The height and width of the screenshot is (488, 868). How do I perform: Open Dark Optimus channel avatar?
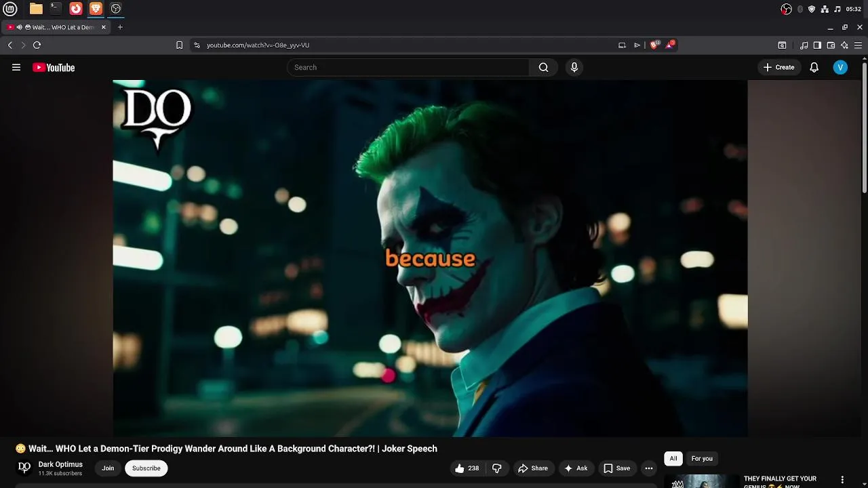coord(24,468)
